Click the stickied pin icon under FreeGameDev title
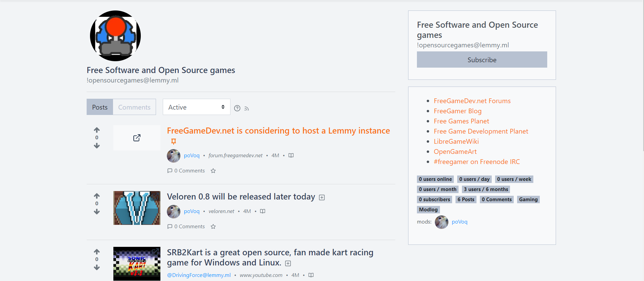Image resolution: width=644 pixels, height=281 pixels. [174, 141]
